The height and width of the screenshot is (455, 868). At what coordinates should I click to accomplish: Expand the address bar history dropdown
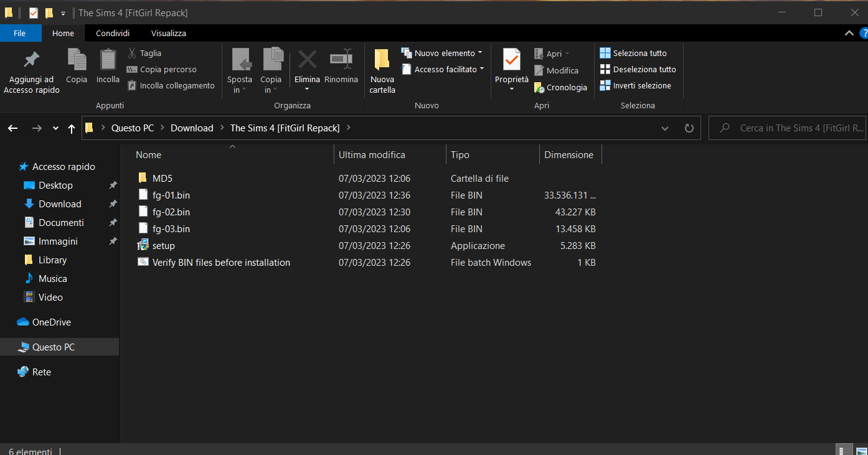(x=665, y=128)
